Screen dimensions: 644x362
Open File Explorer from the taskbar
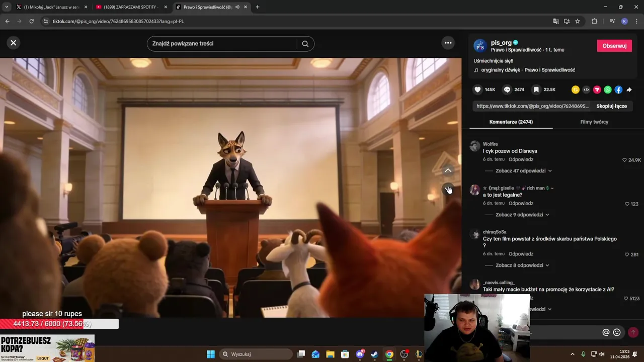(x=330, y=354)
